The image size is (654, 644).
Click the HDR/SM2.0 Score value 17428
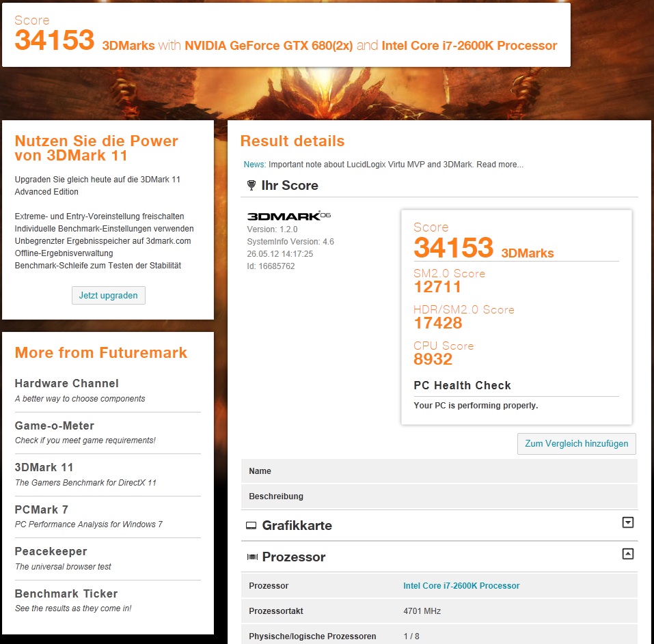pos(438,323)
